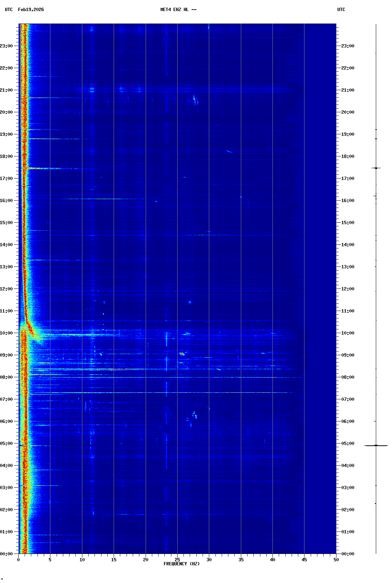The image size is (392, 583).
Task: Click the MET4 EHZ HL station title
Action: [x=178, y=10]
